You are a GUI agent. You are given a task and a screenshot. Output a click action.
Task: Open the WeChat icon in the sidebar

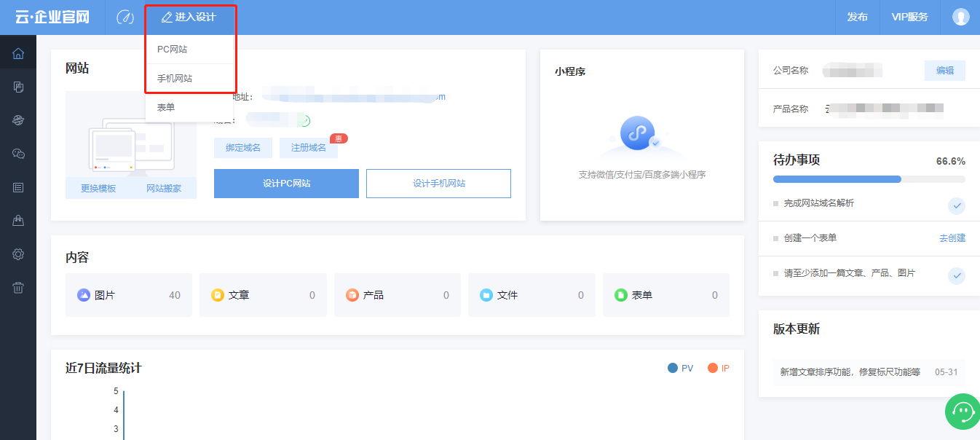click(x=18, y=154)
